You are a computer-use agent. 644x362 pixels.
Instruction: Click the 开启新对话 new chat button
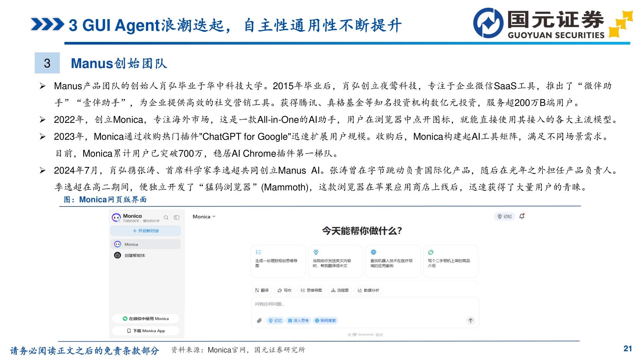(146, 231)
